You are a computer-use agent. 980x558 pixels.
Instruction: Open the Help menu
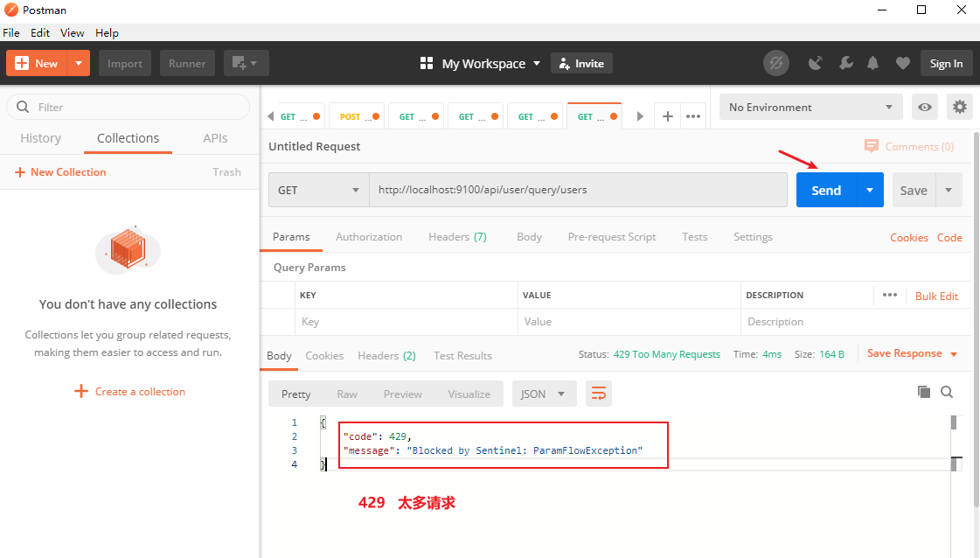coord(107,32)
